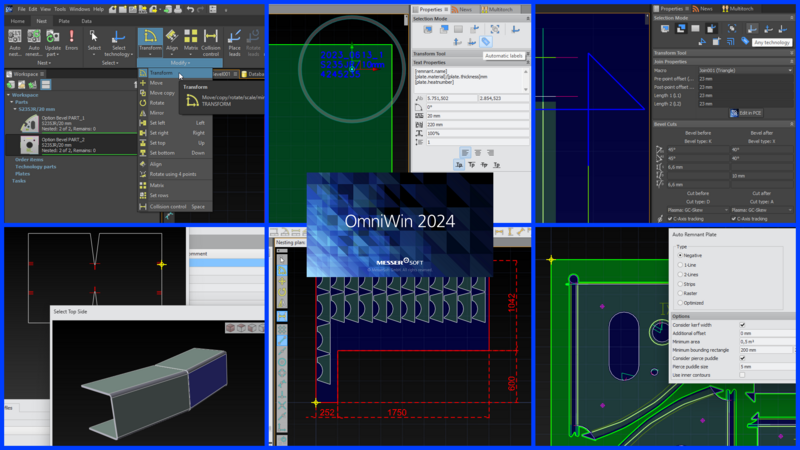Open the Modify group dropdown
The width and height of the screenshot is (800, 450).
pos(180,63)
